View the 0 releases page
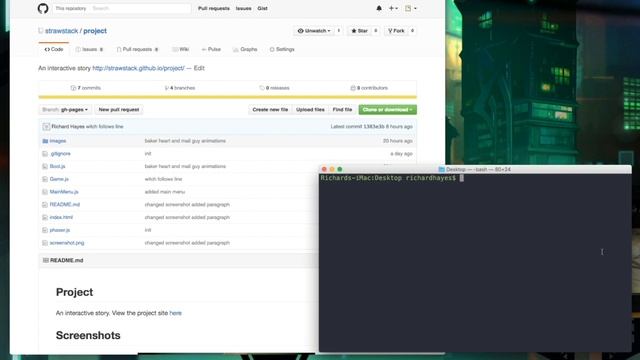This screenshot has width=640, height=360. 274,88
